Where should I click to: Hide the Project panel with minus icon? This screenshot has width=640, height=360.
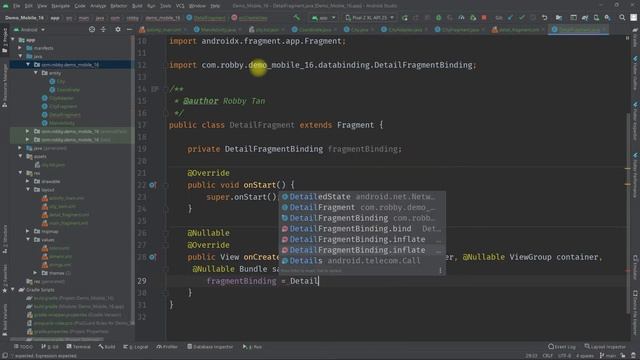click(129, 29)
